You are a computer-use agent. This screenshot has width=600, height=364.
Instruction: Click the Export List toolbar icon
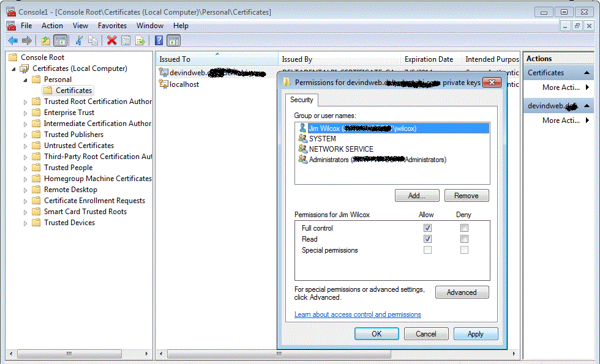coord(140,40)
